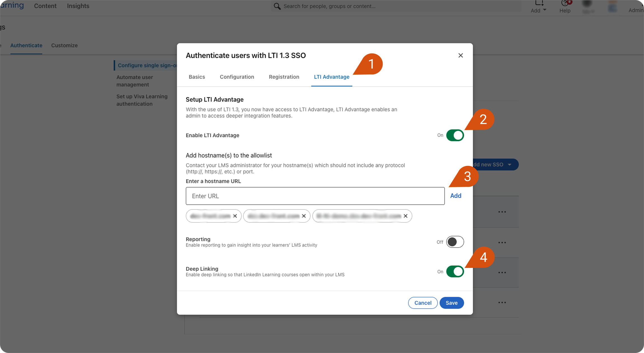
Task: Click the search magnifier icon
Action: coord(277,6)
